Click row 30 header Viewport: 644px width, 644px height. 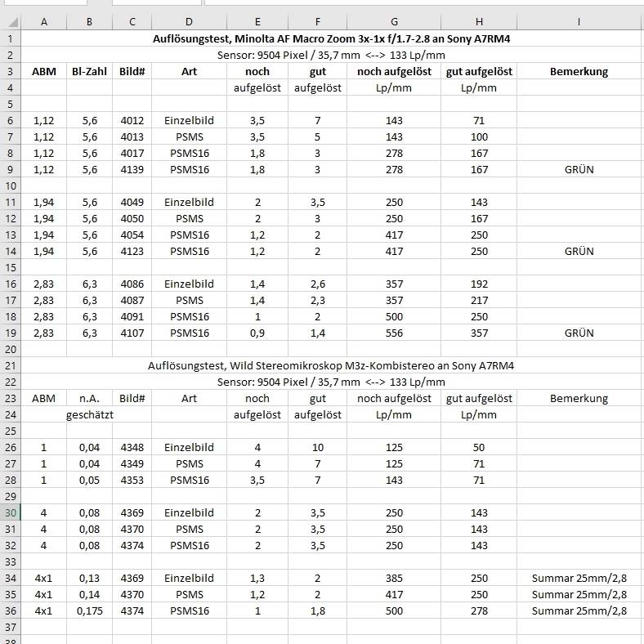(x=10, y=512)
